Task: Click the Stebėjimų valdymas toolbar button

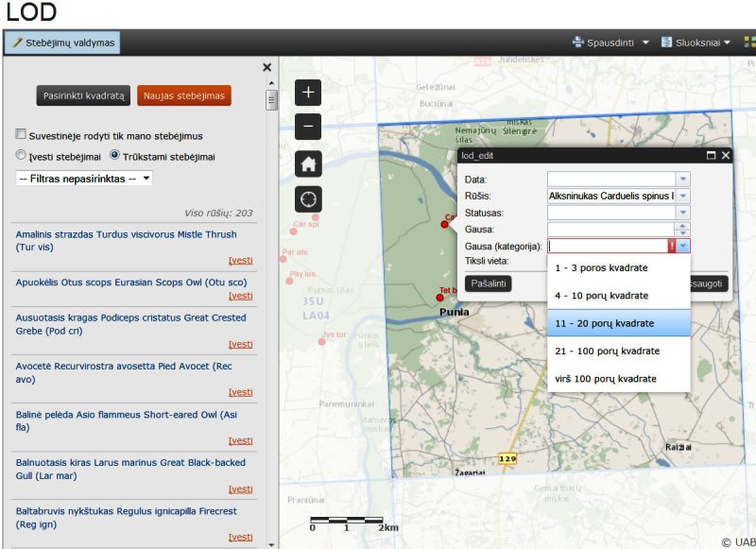Action: click(61, 43)
